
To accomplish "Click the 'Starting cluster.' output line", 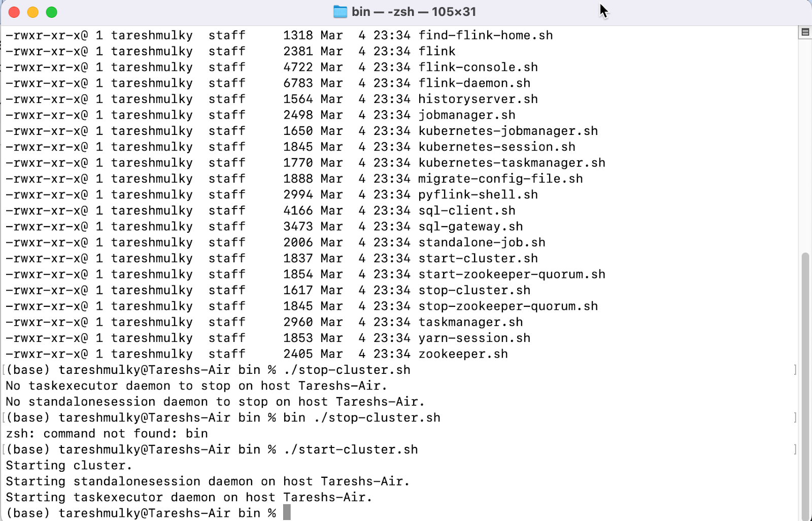I will [69, 466].
